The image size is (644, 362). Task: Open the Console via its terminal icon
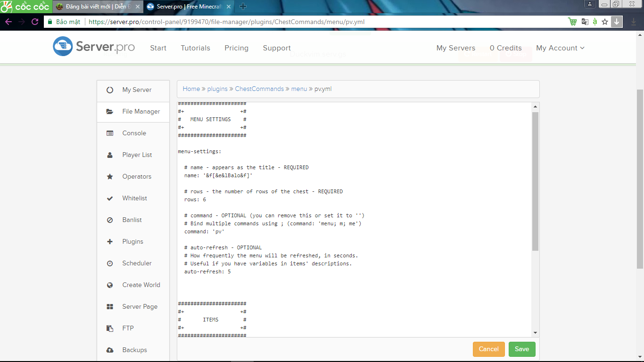(x=110, y=133)
